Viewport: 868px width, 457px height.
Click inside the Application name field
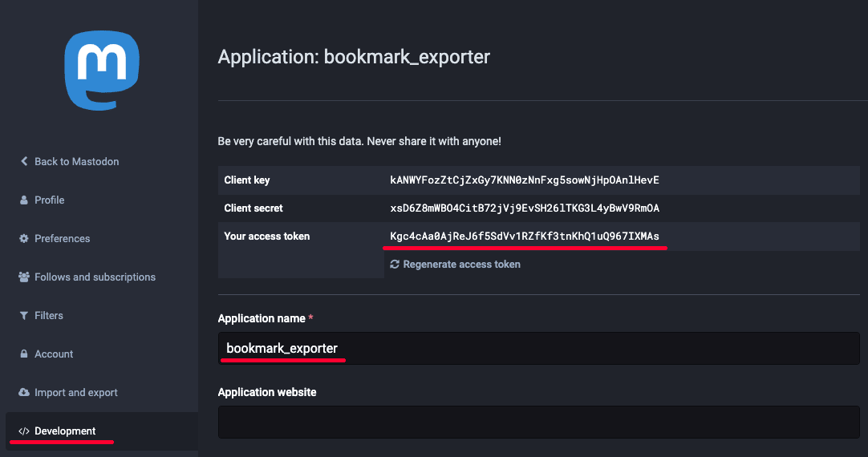point(538,348)
